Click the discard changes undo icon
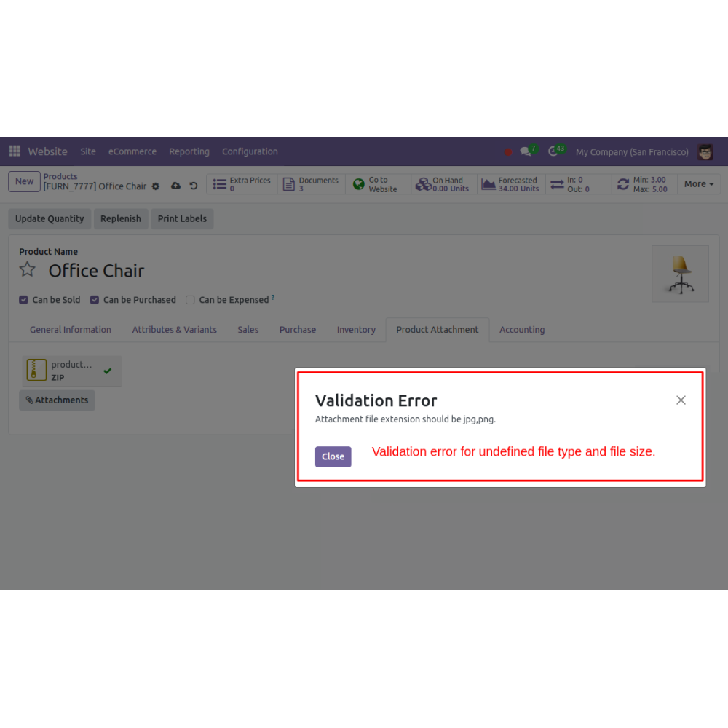The height and width of the screenshot is (728, 728). point(194,186)
